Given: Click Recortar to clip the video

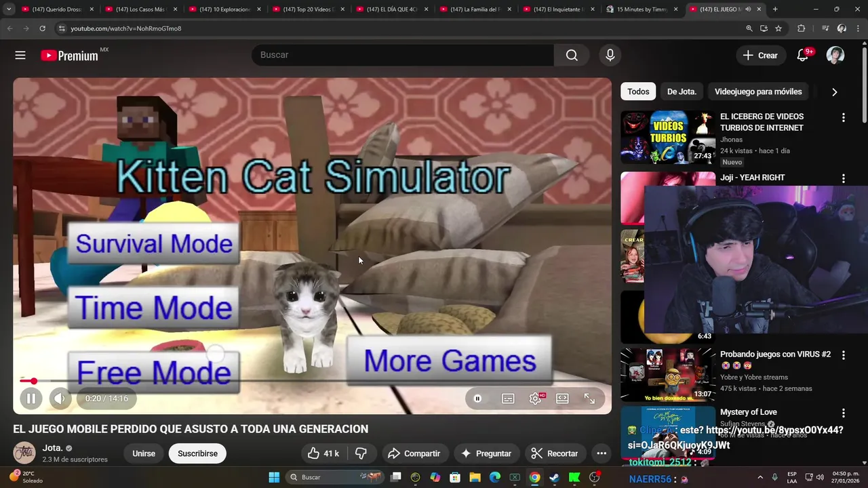Looking at the screenshot, I should (555, 453).
